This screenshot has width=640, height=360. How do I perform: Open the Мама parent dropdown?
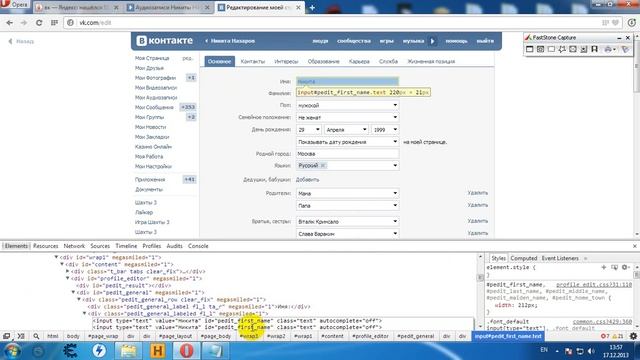pos(347,193)
